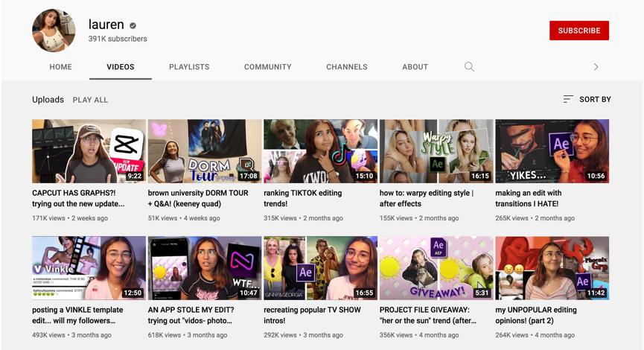Click '292K views • 3 months ago' text

303,335
